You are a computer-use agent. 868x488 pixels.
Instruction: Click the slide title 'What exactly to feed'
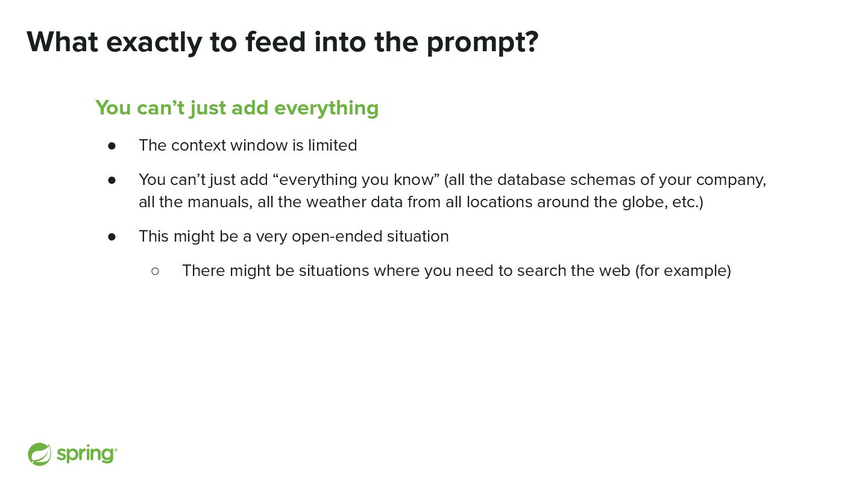pos(283,42)
